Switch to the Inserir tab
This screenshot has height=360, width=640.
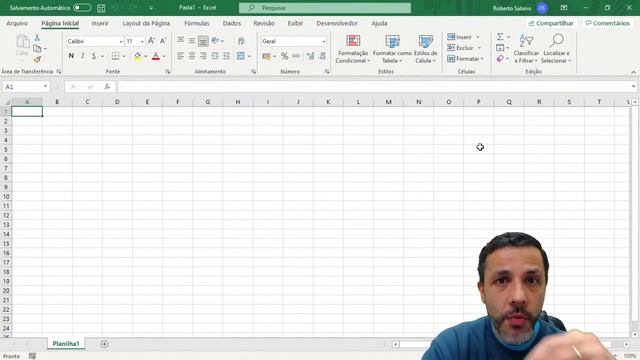point(100,24)
